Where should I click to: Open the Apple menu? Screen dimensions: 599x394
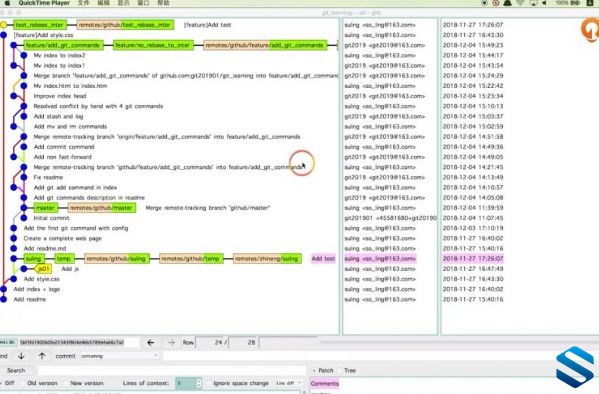click(7, 3)
